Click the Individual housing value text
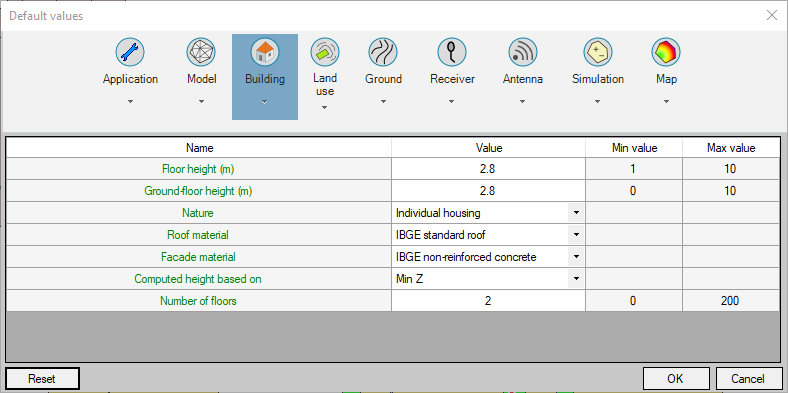 point(438,213)
